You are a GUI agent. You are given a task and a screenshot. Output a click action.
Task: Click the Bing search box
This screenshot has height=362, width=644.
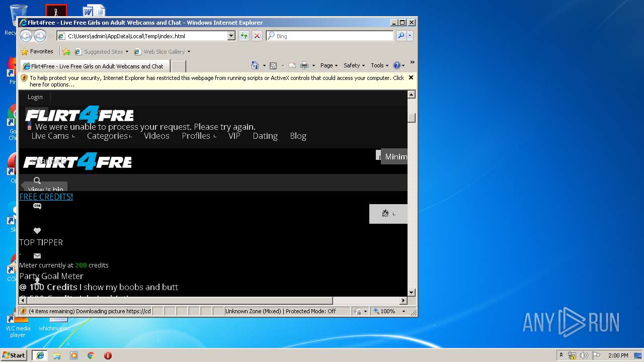click(x=330, y=36)
